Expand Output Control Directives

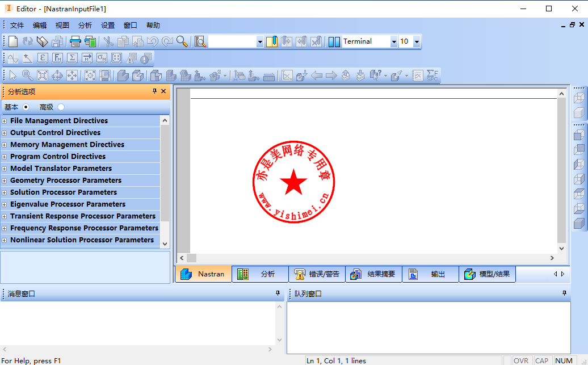click(4, 133)
